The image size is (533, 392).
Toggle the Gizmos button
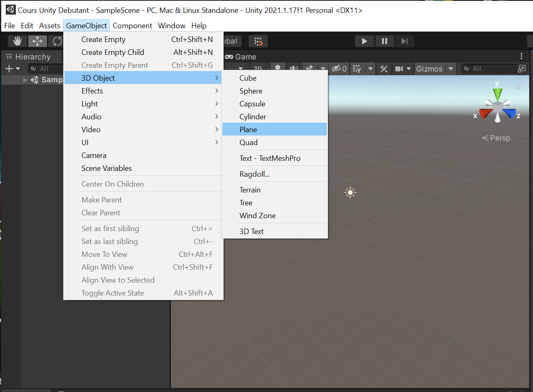[429, 69]
